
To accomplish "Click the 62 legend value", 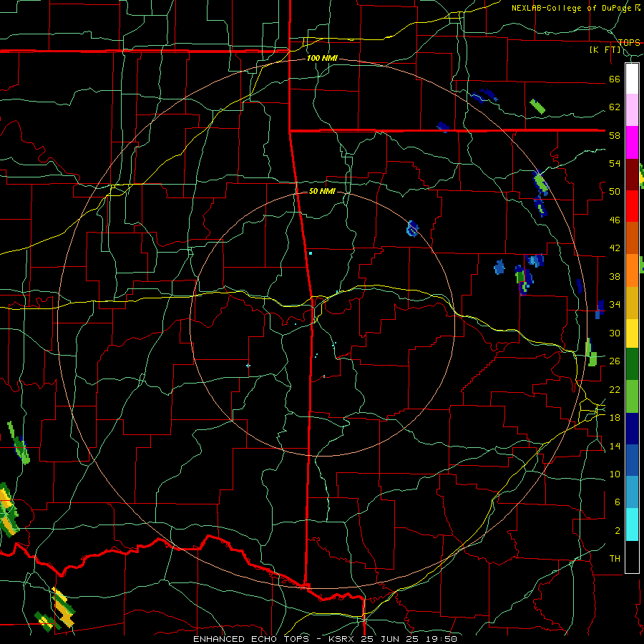I will point(615,107).
